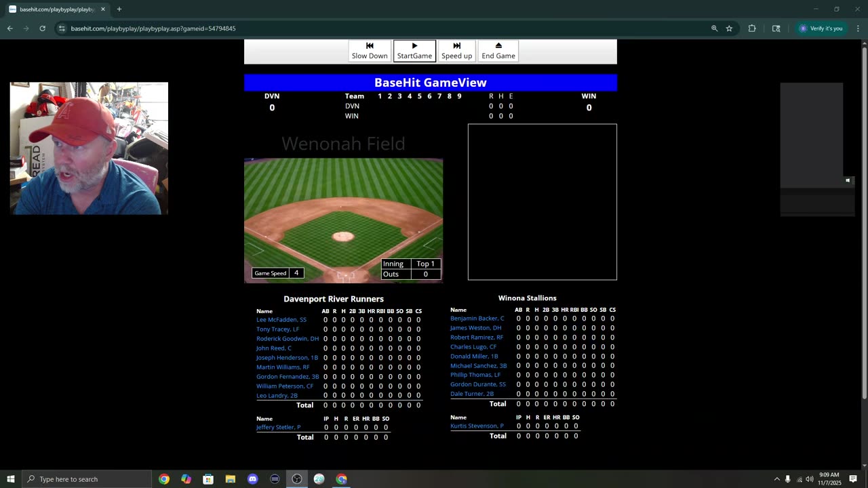Open a new browser tab
Screen dimensions: 868x488
(x=119, y=9)
